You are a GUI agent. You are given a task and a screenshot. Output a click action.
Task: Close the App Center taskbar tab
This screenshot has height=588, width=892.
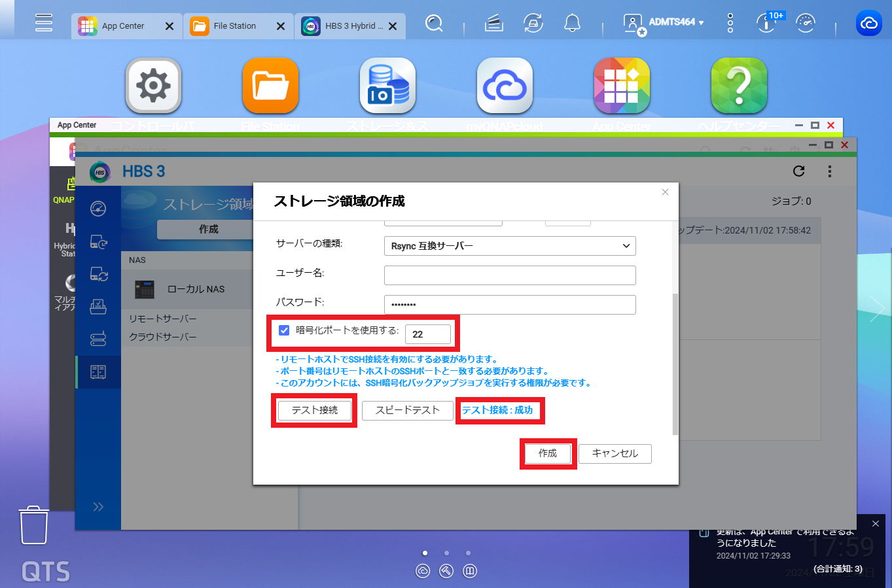click(x=169, y=26)
